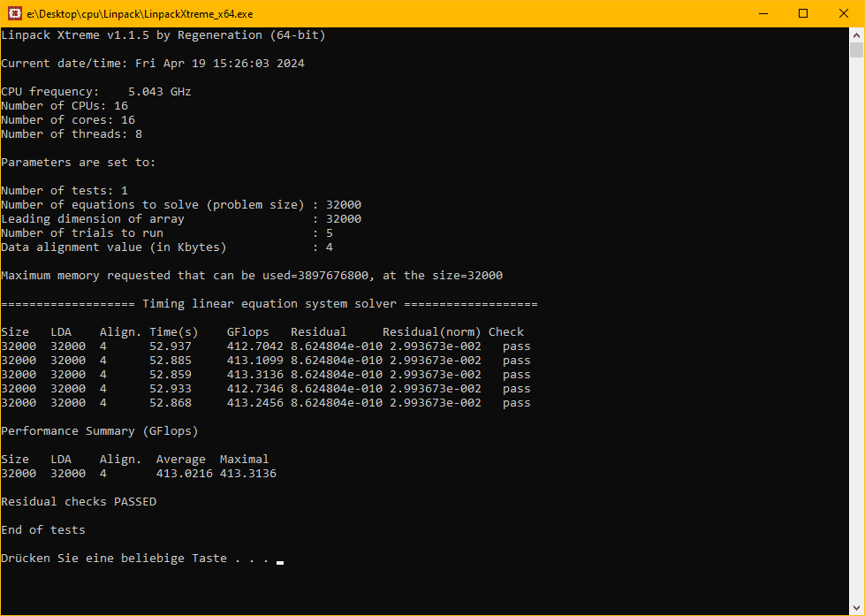Click the scrollbar up arrow

(x=856, y=34)
